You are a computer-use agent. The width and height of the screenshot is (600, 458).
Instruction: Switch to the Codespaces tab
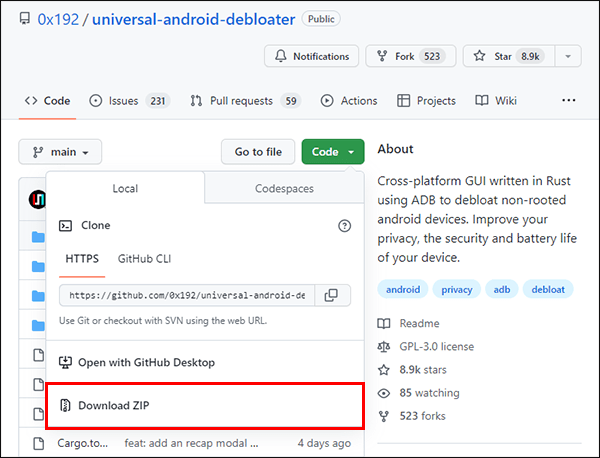point(284,188)
